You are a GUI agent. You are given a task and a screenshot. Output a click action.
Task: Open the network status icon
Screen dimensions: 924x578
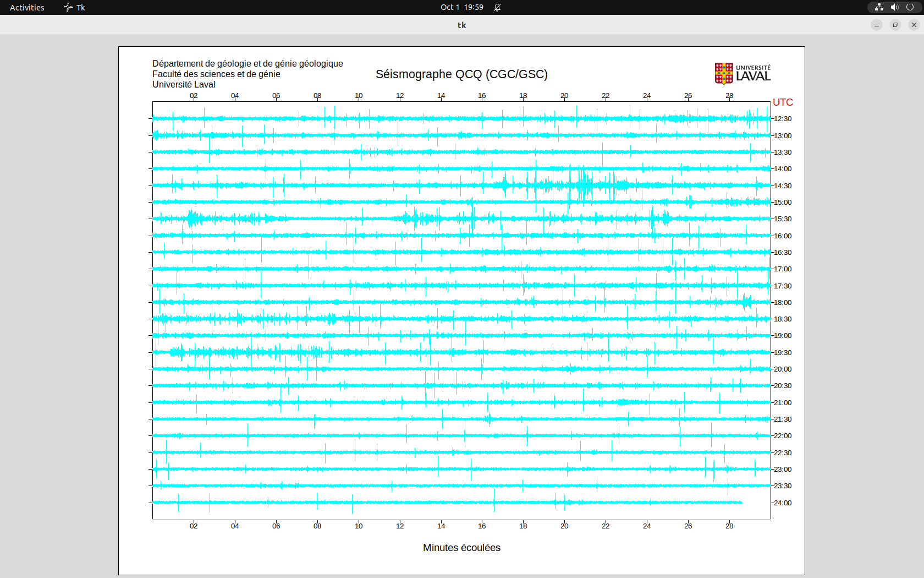[x=879, y=7]
